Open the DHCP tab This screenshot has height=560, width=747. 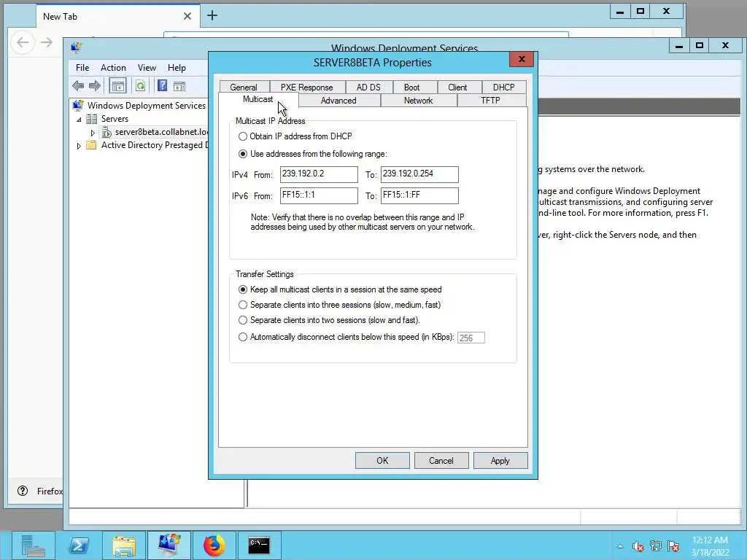click(x=503, y=87)
